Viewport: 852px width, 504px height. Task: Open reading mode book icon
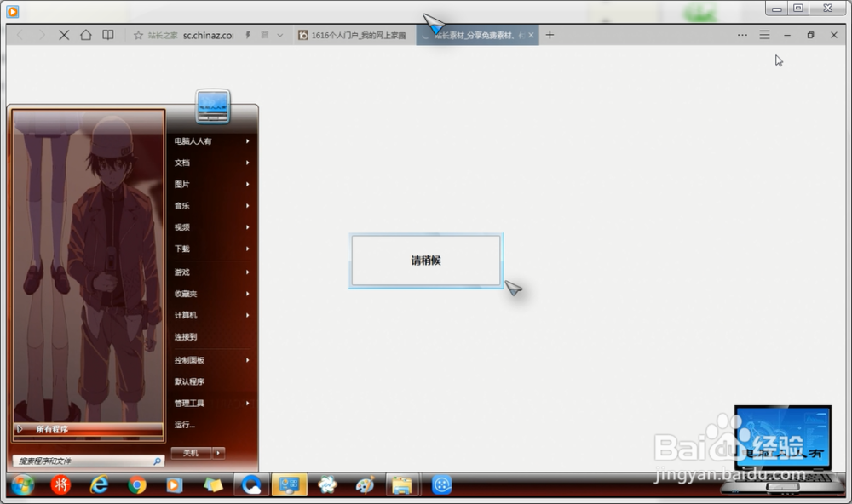[108, 35]
